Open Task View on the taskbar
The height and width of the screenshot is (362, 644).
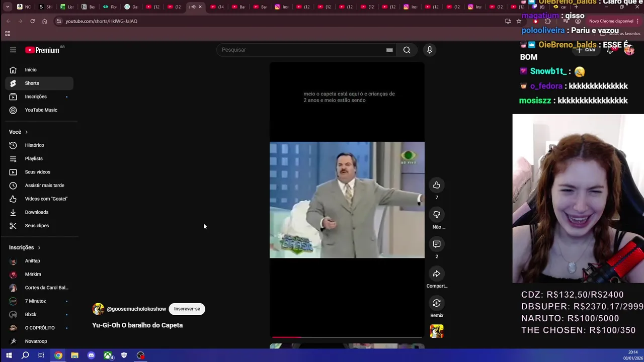click(41, 355)
